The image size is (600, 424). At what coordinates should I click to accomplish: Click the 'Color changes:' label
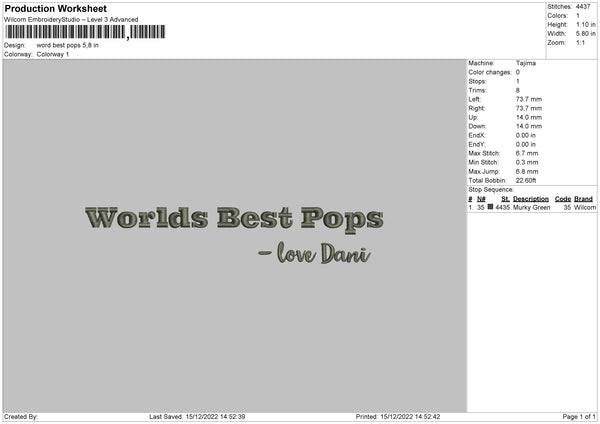[490, 72]
